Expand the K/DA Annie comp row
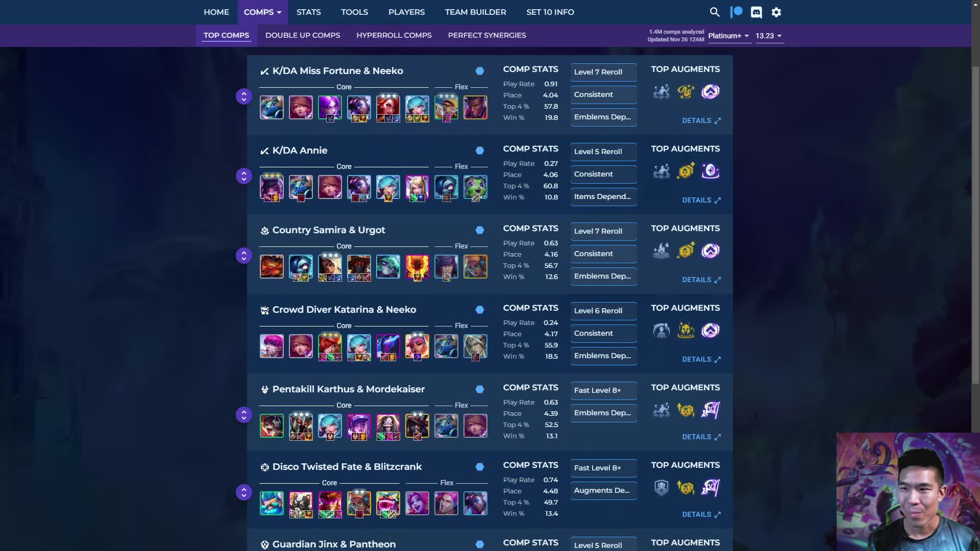This screenshot has width=980, height=551. 244,176
